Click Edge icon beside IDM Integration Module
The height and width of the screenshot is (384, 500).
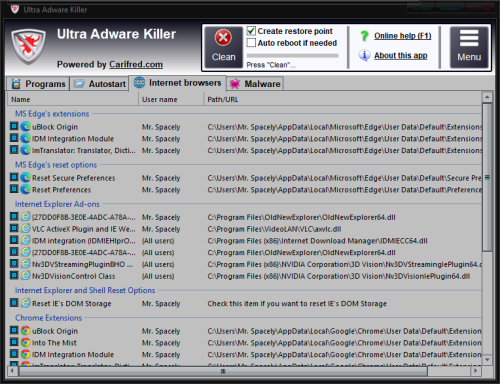25,138
